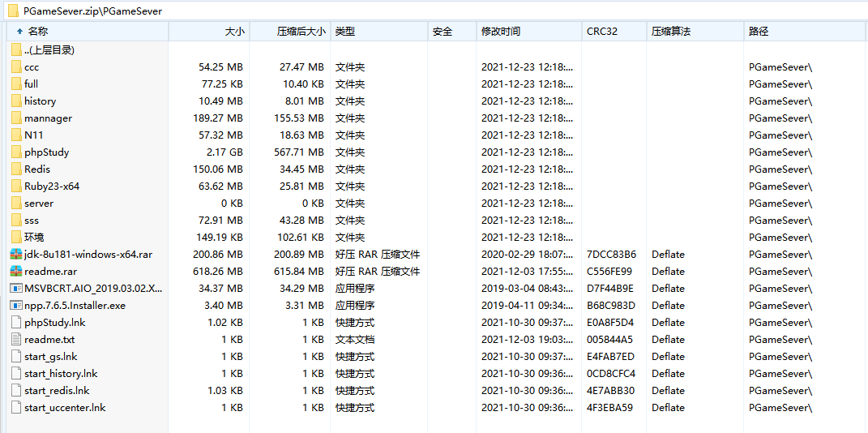This screenshot has height=433, width=868.
Task: Select the MSVBCRT.AIO installer application icon
Action: pos(17,288)
